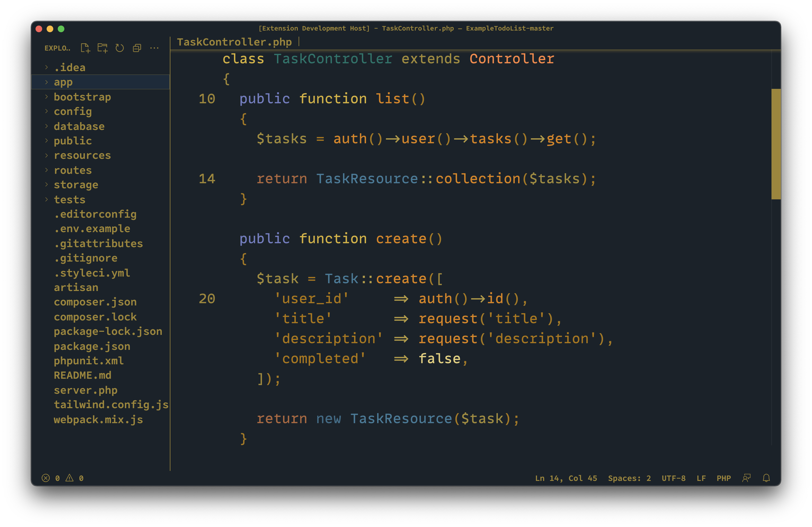
Task: Expand the routes folder
Action: tap(73, 170)
